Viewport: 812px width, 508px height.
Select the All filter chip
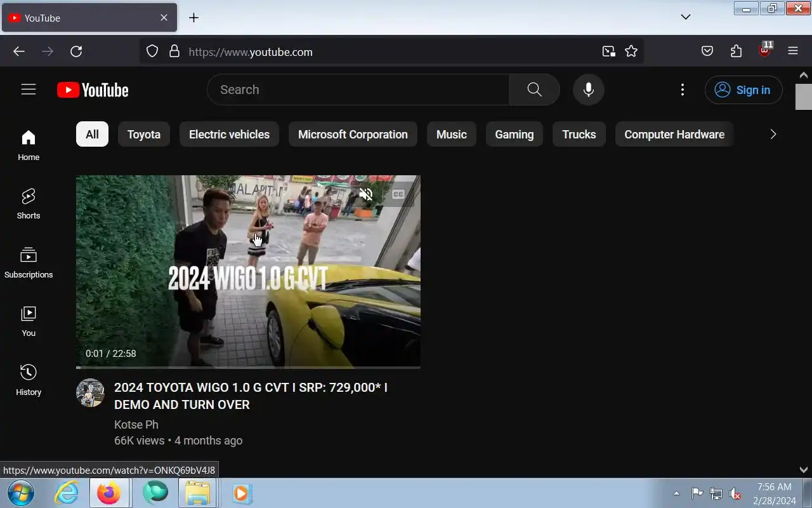point(92,134)
